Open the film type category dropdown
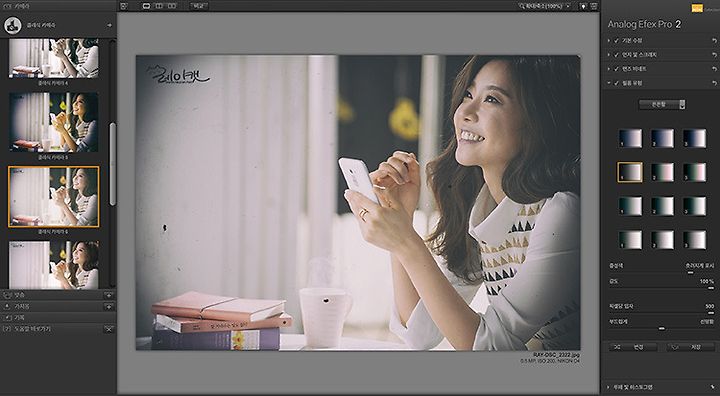This screenshot has width=720, height=396. 662,105
